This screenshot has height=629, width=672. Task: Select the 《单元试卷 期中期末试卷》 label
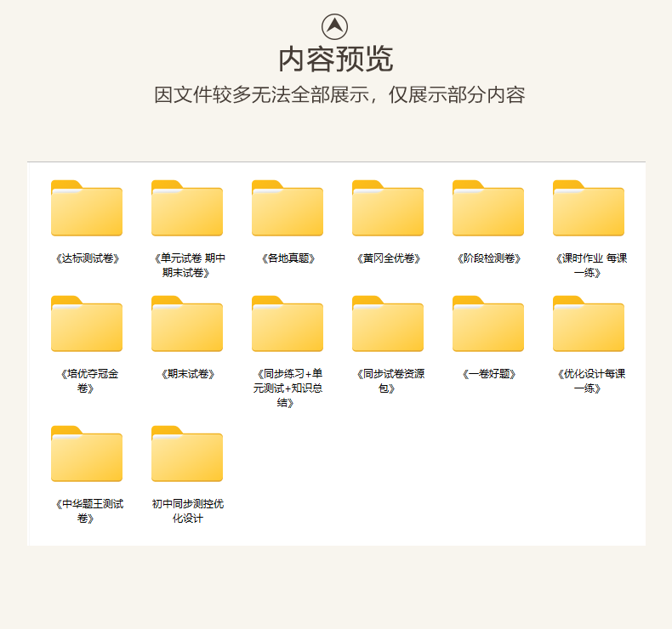tap(189, 265)
